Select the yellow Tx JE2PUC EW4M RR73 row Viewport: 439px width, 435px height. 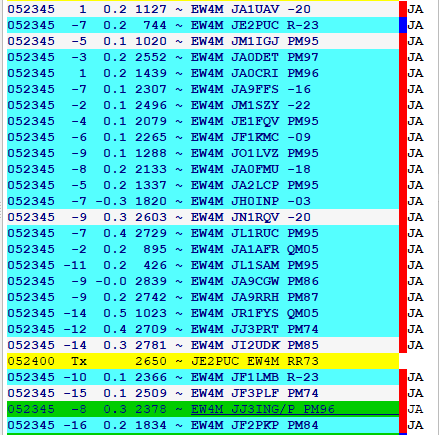click(203, 361)
